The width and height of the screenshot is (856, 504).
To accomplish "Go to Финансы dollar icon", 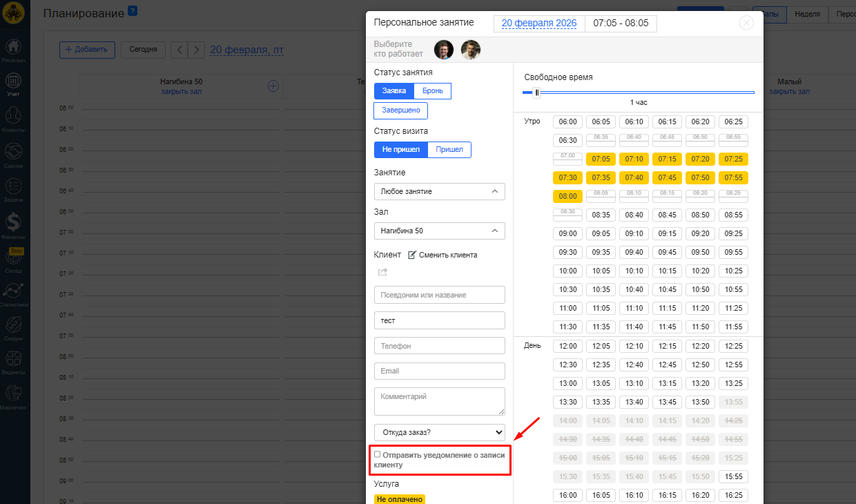I will coord(13,222).
